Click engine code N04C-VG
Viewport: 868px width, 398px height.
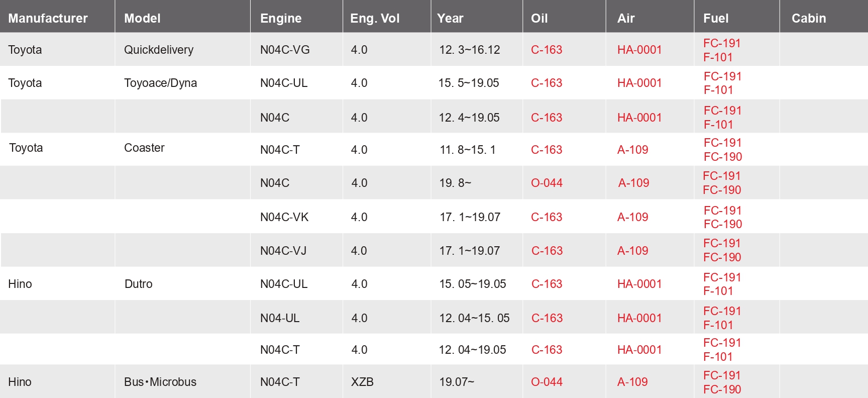click(285, 50)
